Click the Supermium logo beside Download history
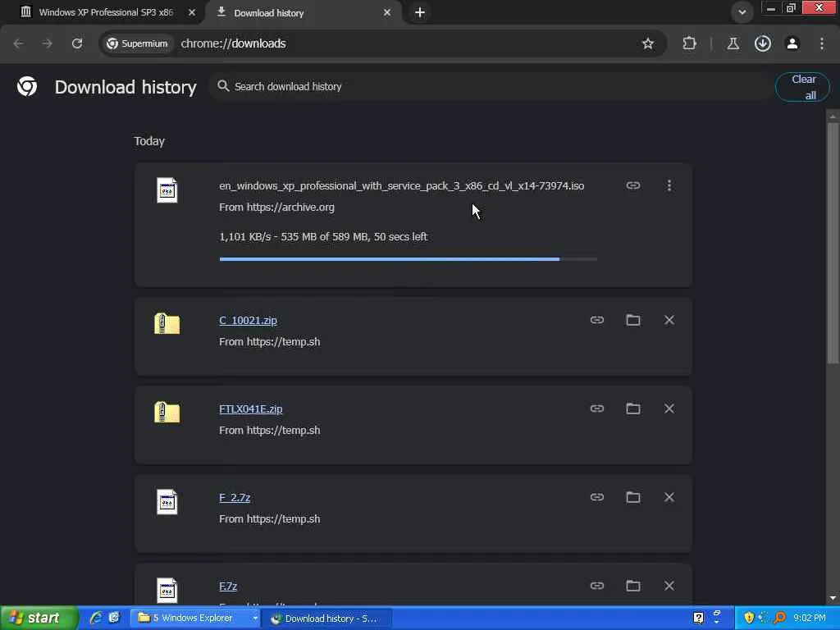840x630 pixels. click(27, 86)
